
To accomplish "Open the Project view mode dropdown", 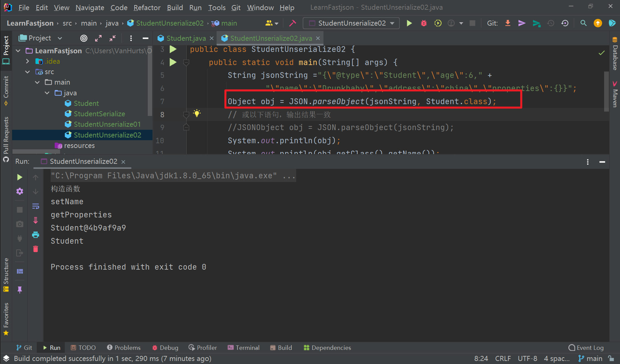I will tap(59, 38).
